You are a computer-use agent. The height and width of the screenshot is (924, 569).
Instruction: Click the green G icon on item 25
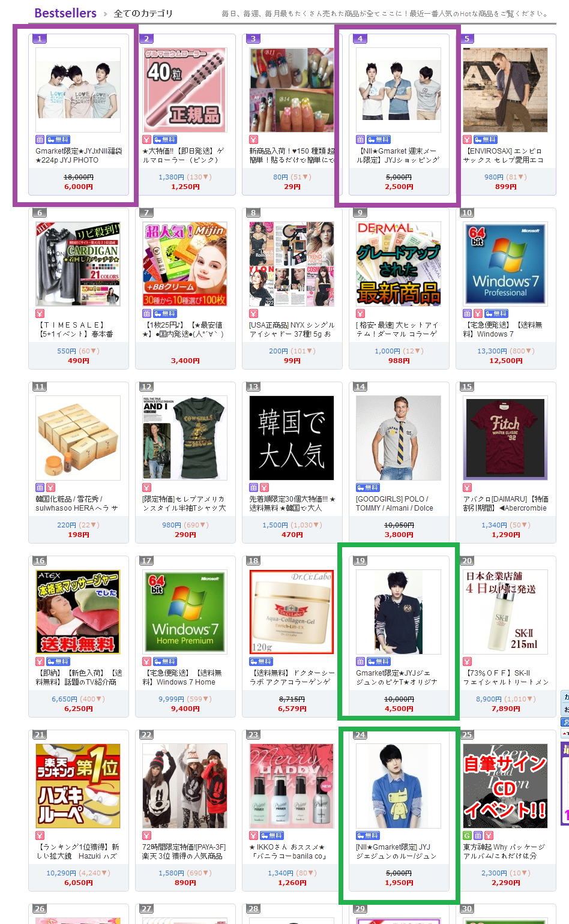pos(467,836)
